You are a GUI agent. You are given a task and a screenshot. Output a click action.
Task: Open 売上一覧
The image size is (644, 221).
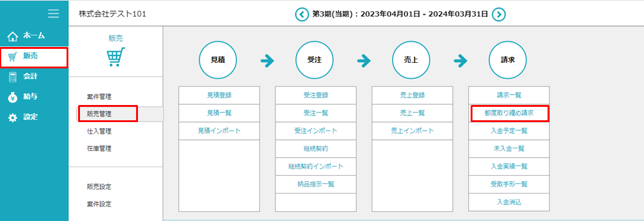[x=413, y=113]
